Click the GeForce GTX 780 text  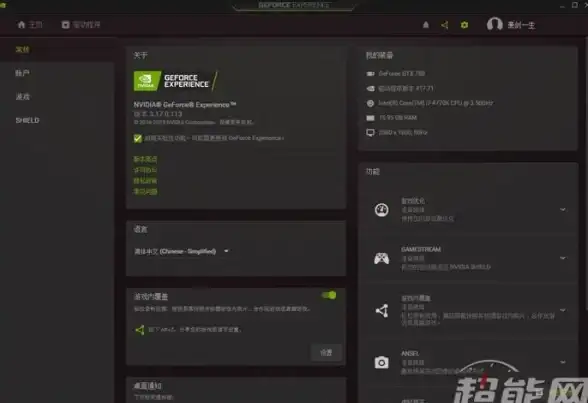click(402, 73)
